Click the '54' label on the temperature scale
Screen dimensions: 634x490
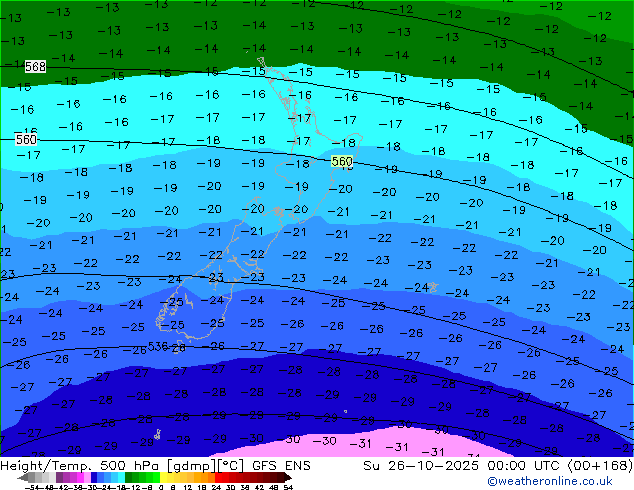click(288, 487)
